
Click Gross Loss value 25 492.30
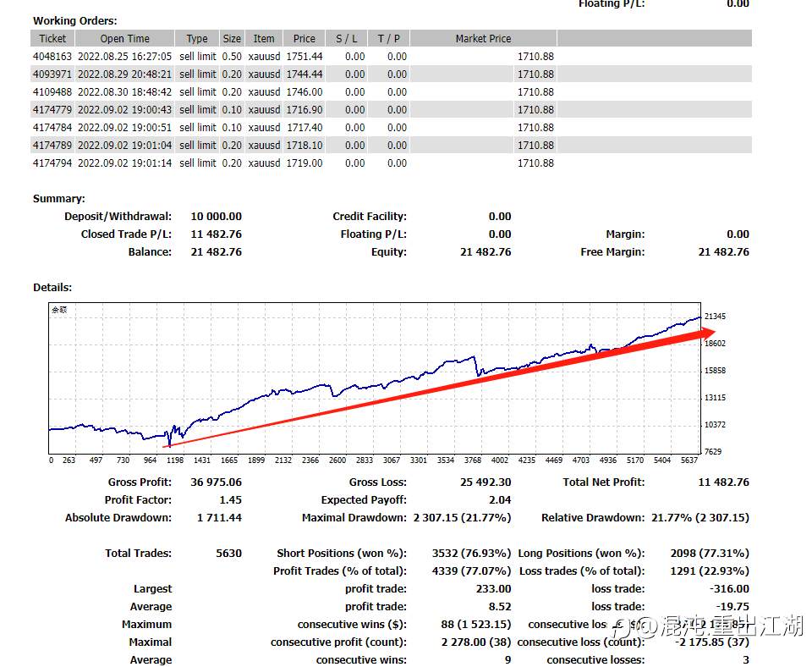point(486,482)
